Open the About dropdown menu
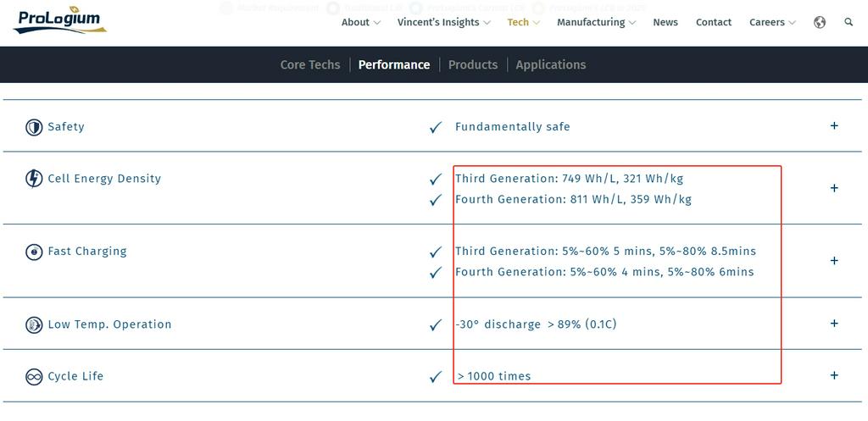The height and width of the screenshot is (421, 868). 360,23
